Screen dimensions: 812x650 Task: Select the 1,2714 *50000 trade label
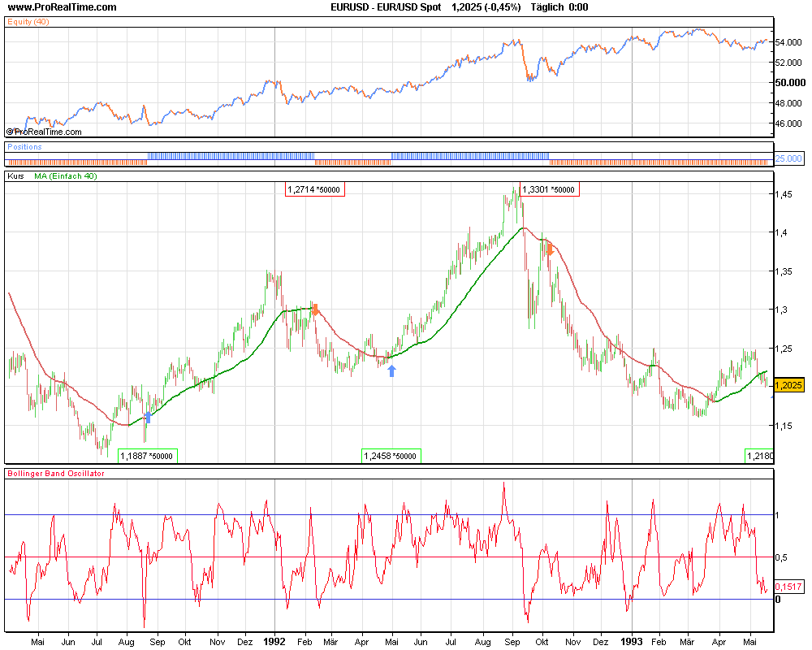[x=314, y=189]
